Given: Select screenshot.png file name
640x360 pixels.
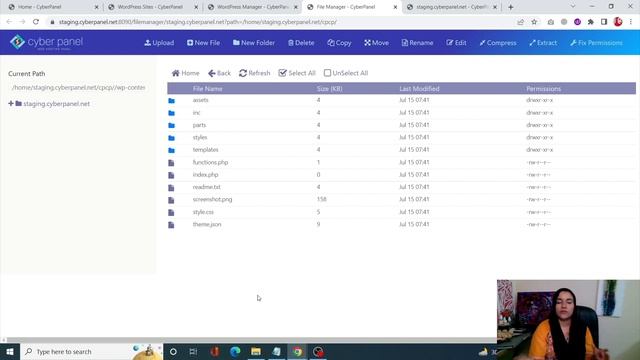Looking at the screenshot, I should pyautogui.click(x=212, y=200).
